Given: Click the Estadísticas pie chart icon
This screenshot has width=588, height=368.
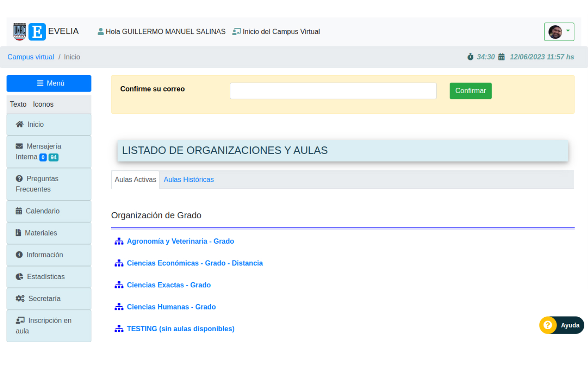Looking at the screenshot, I should click(20, 277).
